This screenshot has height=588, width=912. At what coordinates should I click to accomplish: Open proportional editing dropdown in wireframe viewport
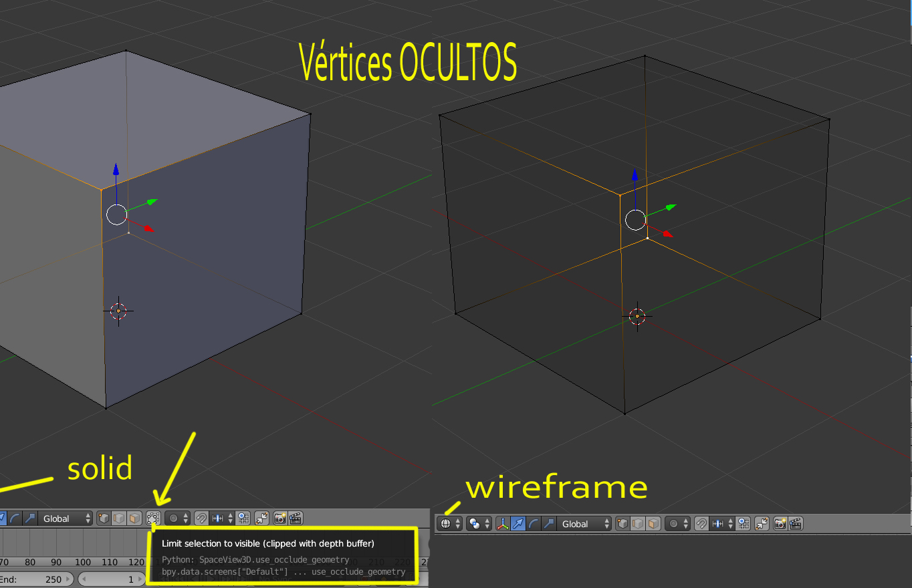(677, 524)
